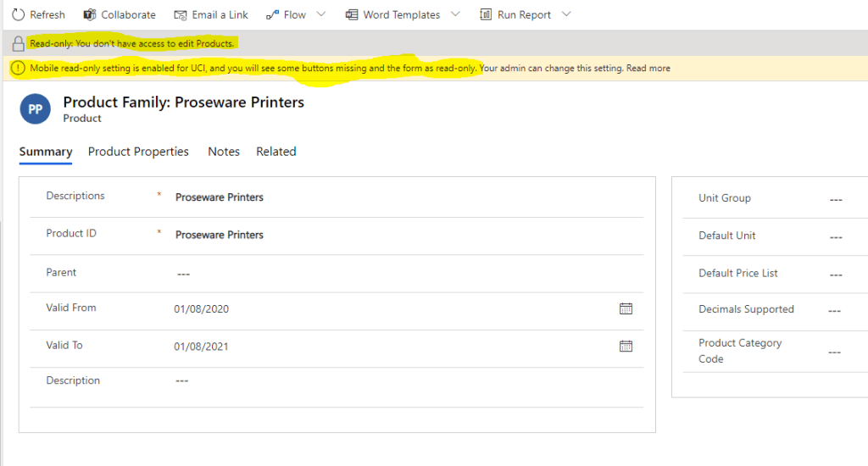The image size is (868, 466).
Task: Click the Run Report icon
Action: [486, 14]
